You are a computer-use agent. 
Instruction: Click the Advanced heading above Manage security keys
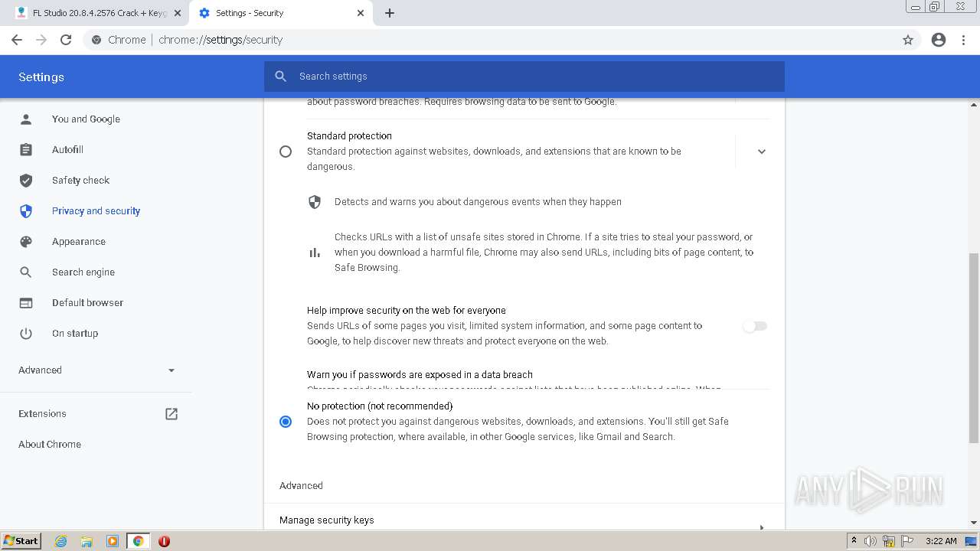pos(301,486)
